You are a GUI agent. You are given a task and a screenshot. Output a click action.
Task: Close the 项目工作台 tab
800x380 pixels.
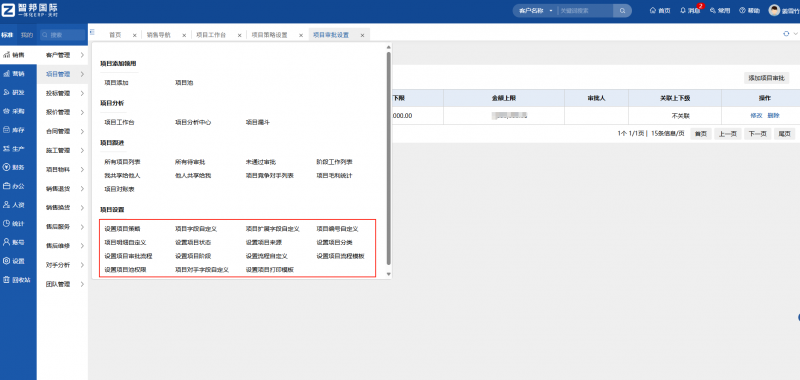239,36
